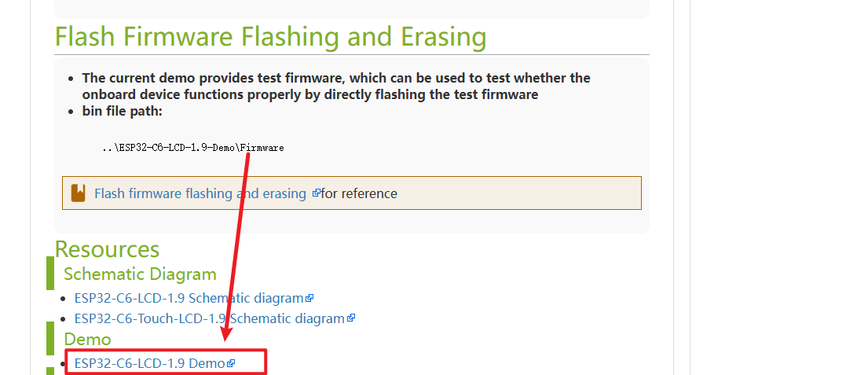Click the Resources heading
The width and height of the screenshot is (868, 375).
[107, 249]
